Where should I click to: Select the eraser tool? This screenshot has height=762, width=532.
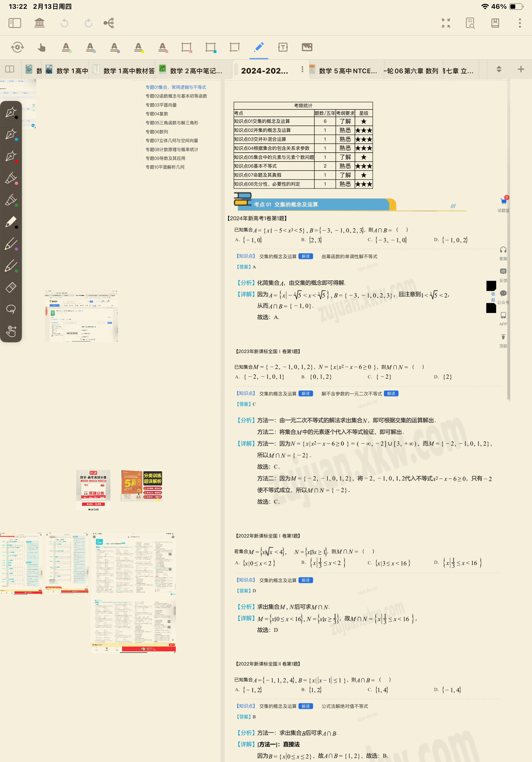(x=11, y=287)
